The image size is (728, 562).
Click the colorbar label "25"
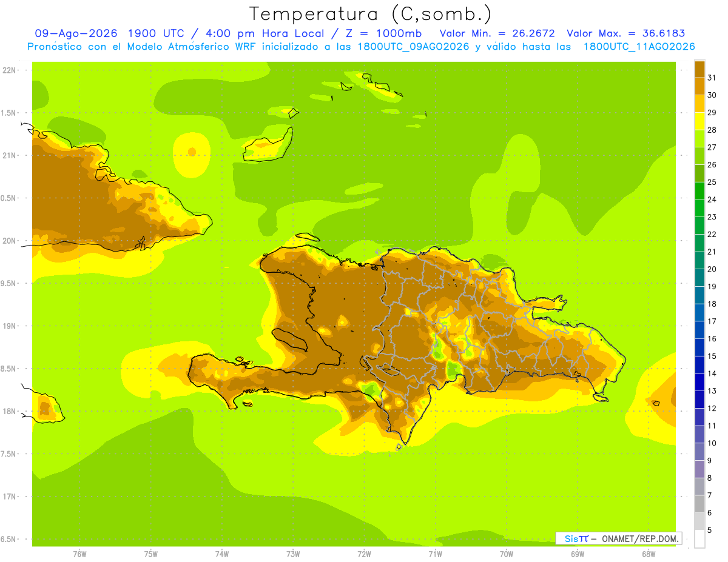pyautogui.click(x=712, y=182)
